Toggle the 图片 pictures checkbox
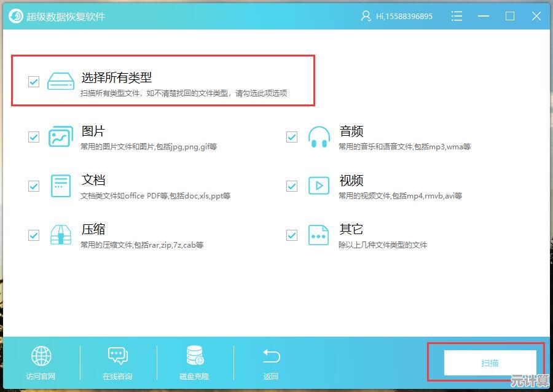 (x=34, y=137)
